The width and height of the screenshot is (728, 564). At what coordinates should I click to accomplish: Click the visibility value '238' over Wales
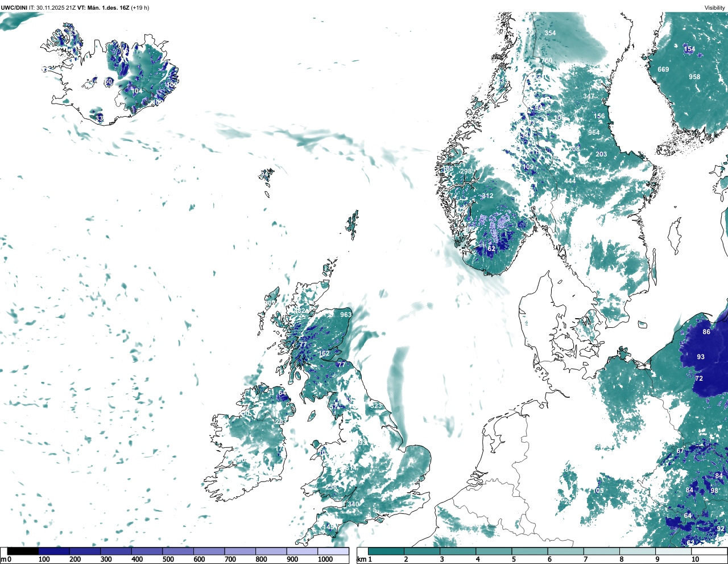[331, 487]
